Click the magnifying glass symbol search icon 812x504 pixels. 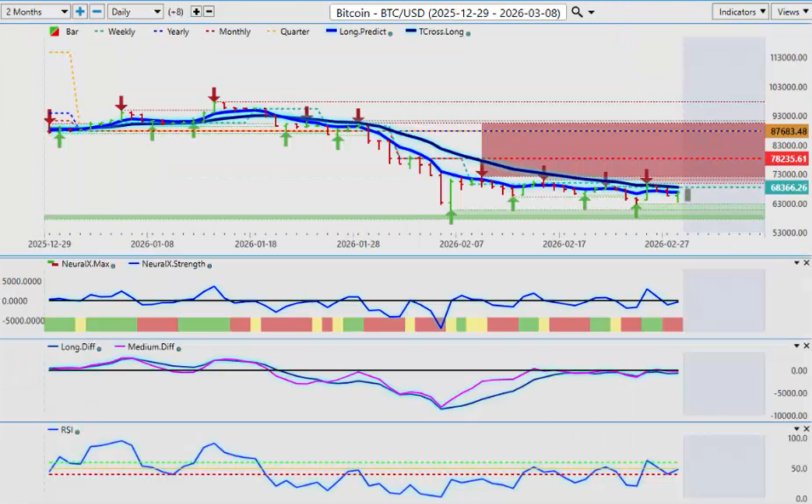coord(577,12)
